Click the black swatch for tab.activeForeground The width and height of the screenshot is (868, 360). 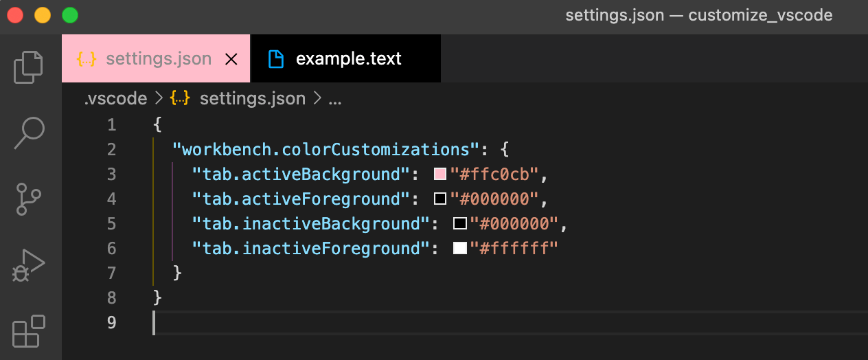(440, 199)
